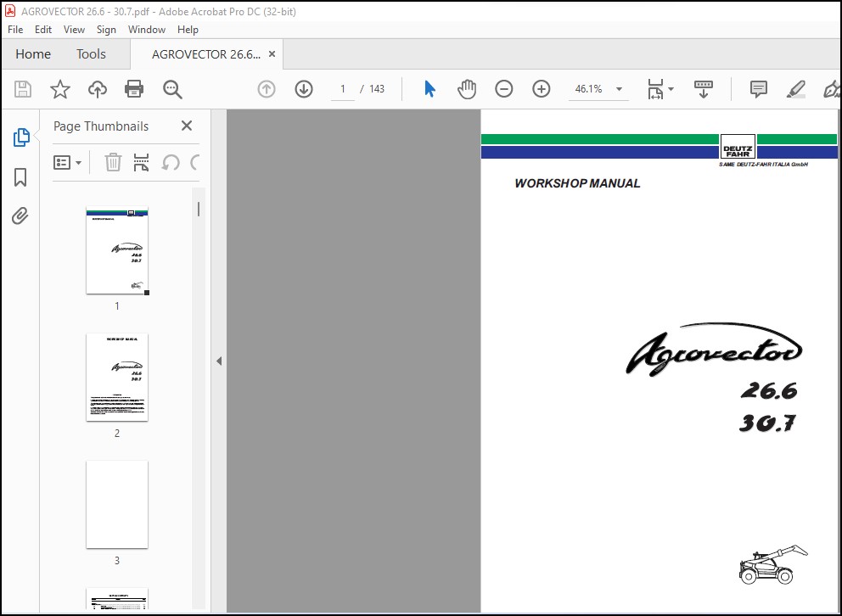Open the Page Thumbnails sidebar icon

click(x=21, y=137)
